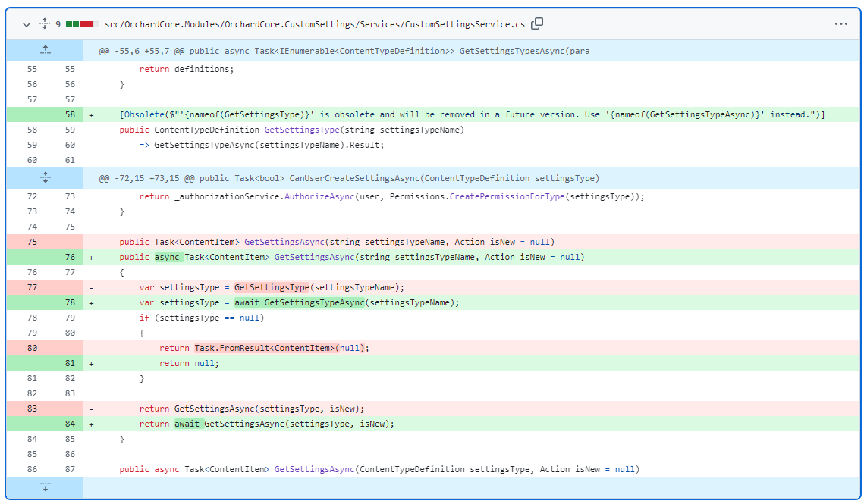Click the added Obsolete attribute code line
Image resolution: width=864 pixels, height=504 pixels.
pyautogui.click(x=473, y=114)
